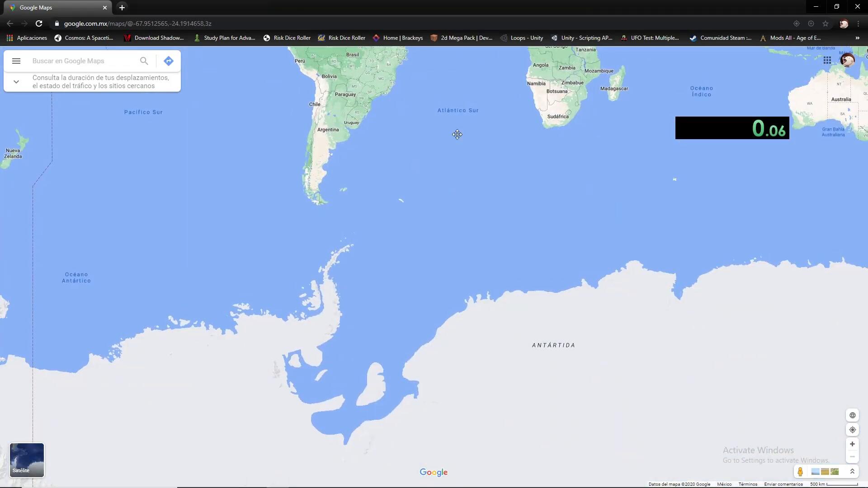This screenshot has width=868, height=488.
Task: Show the hidden bookmarks overflow chevron
Action: tap(857, 38)
